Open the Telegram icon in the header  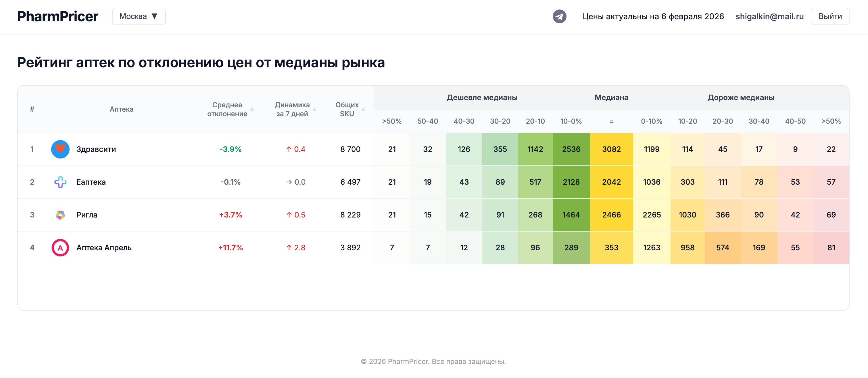559,16
